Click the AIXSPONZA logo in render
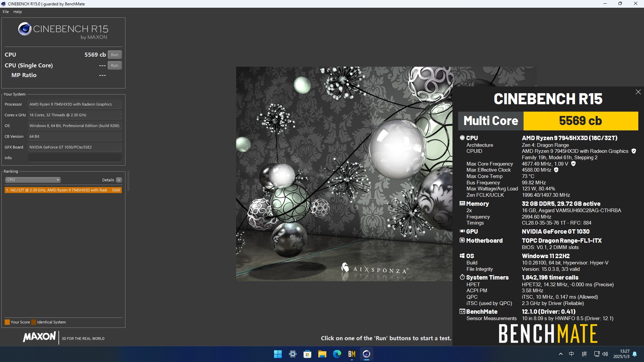The height and width of the screenshot is (362, 644). [375, 268]
